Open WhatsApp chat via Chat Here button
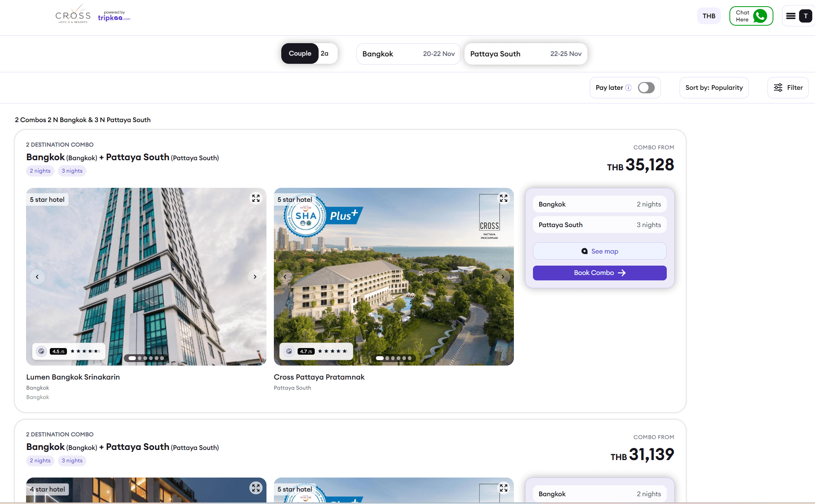 (751, 16)
